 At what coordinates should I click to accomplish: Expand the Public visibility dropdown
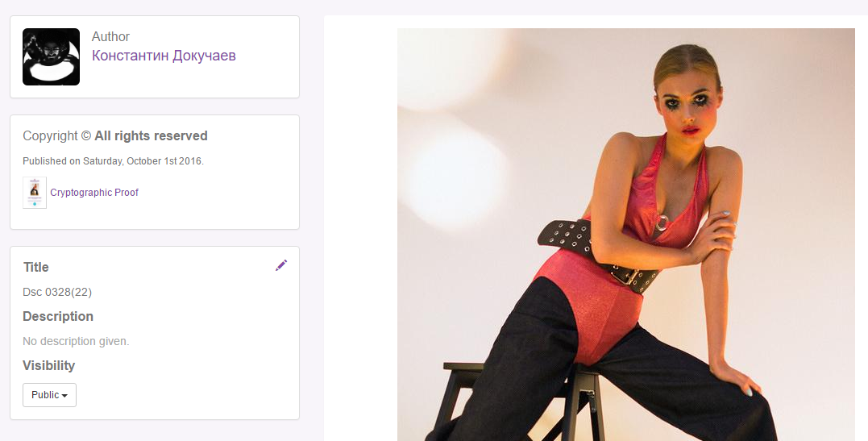pos(49,395)
